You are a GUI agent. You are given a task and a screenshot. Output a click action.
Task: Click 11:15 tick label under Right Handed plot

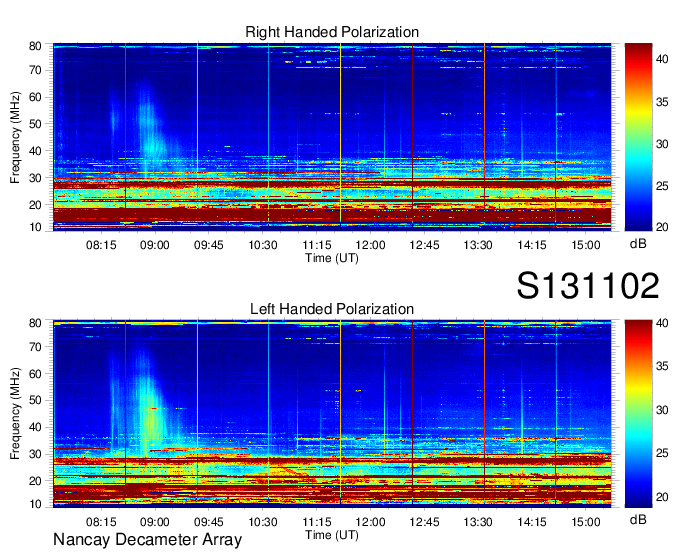pyautogui.click(x=317, y=245)
